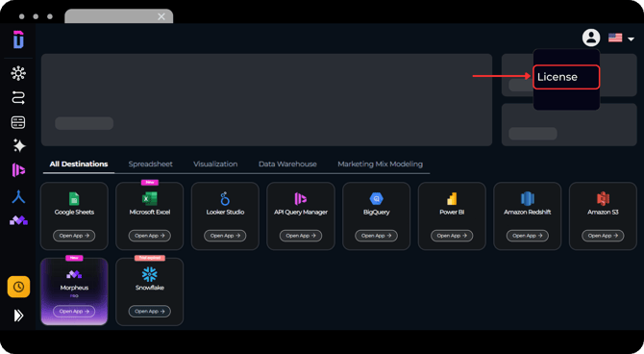This screenshot has width=644, height=354.
Task: Click the yellow clock button in sidebar
Action: tap(18, 287)
